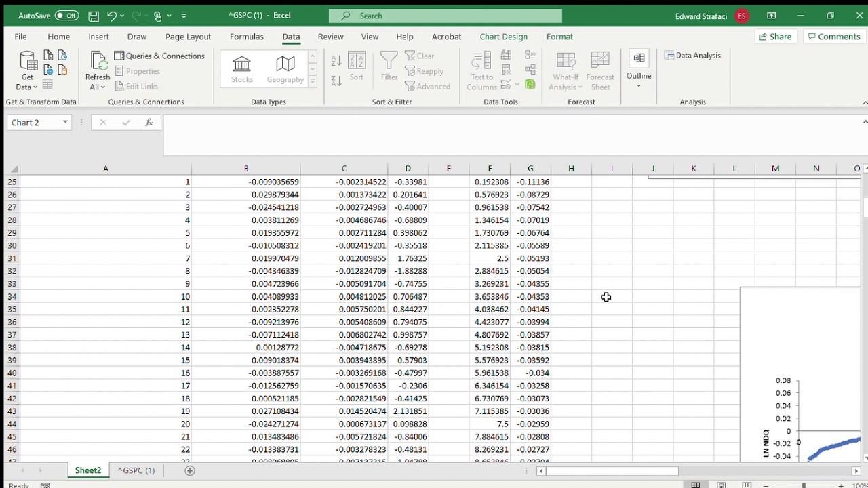Screen dimensions: 868x488
Task: Click the Flash Fill icon
Action: (506, 55)
